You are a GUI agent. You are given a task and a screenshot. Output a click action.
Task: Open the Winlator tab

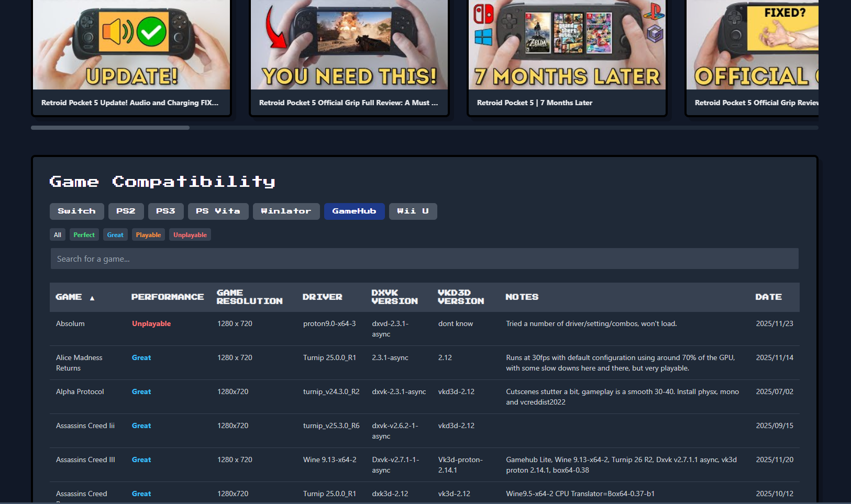pyautogui.click(x=286, y=211)
